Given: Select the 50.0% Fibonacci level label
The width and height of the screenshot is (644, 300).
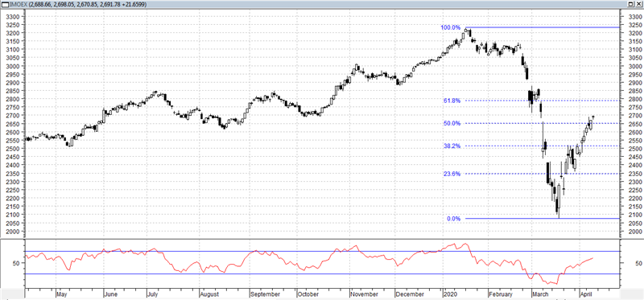Looking at the screenshot, I should point(452,124).
